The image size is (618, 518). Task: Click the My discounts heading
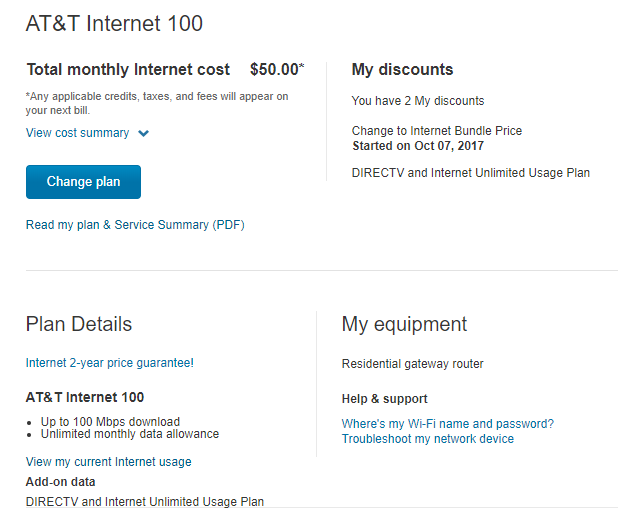(402, 70)
